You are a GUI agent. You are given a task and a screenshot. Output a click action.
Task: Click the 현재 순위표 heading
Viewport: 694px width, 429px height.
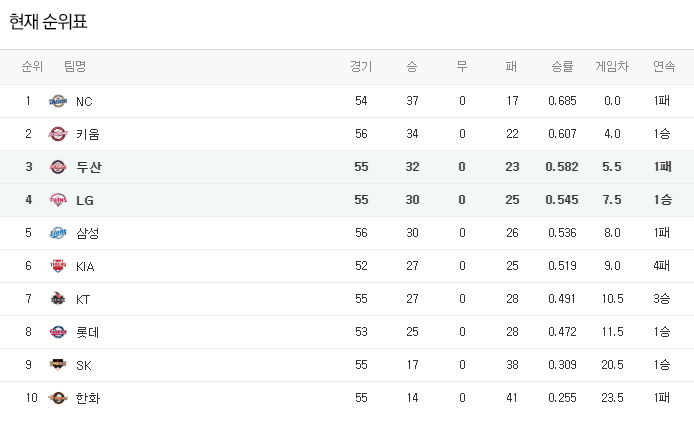(x=48, y=22)
